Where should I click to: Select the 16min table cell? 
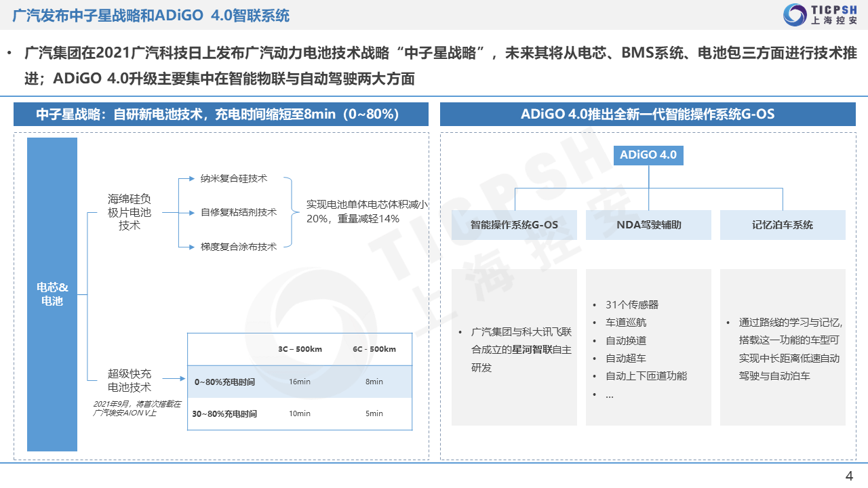tap(300, 382)
